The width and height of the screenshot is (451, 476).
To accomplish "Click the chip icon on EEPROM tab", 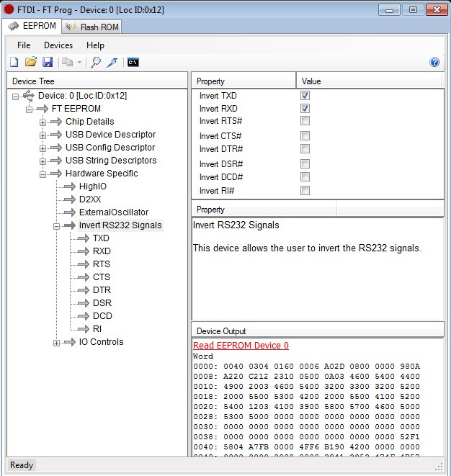I will pos(14,26).
